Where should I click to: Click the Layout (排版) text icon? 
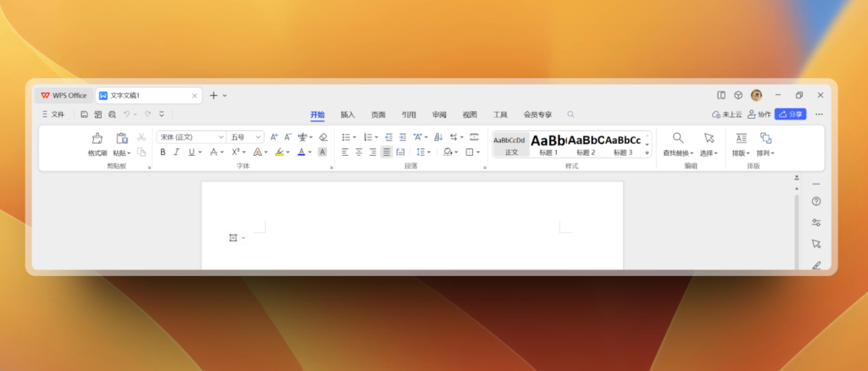pos(741,138)
